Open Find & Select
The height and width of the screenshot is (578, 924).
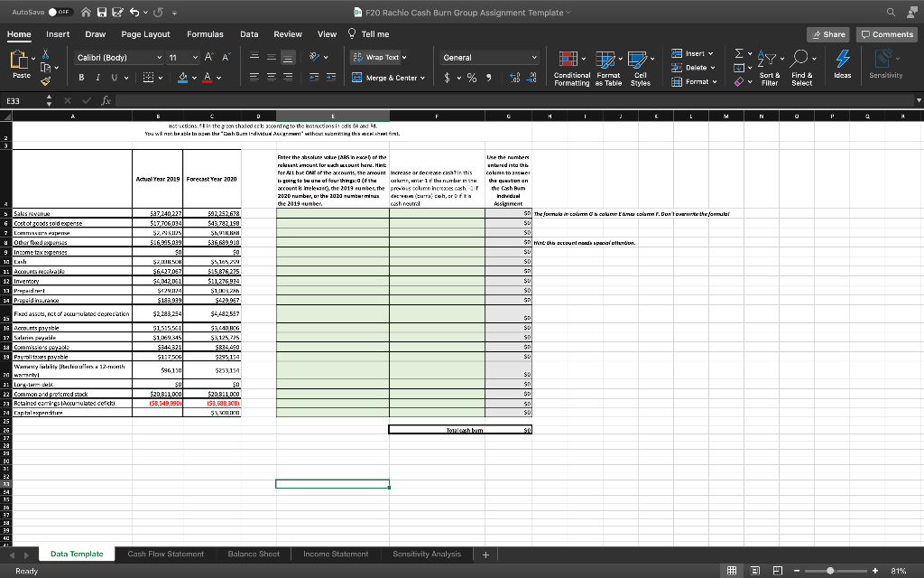click(802, 68)
